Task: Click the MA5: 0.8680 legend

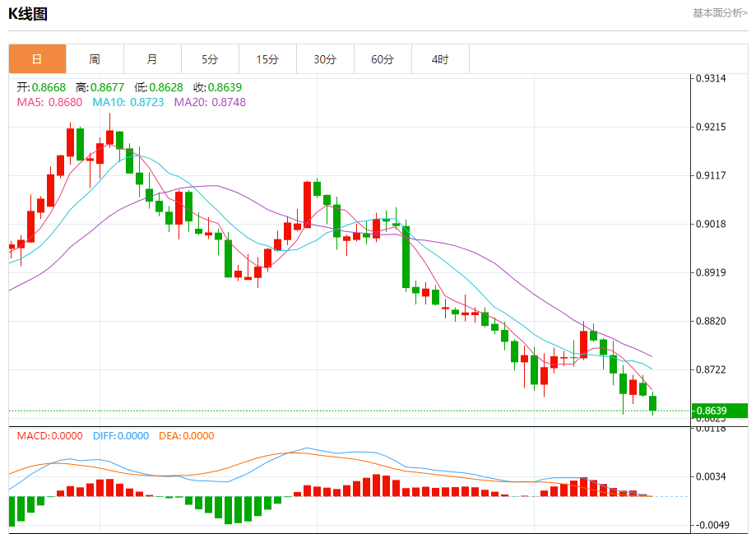Action: click(49, 102)
